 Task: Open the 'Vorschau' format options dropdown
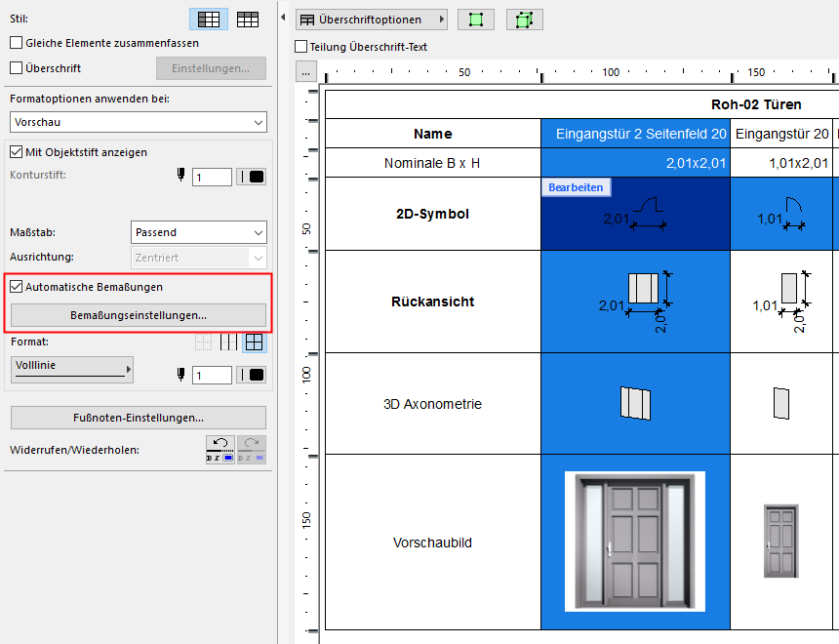pyautogui.click(x=138, y=122)
